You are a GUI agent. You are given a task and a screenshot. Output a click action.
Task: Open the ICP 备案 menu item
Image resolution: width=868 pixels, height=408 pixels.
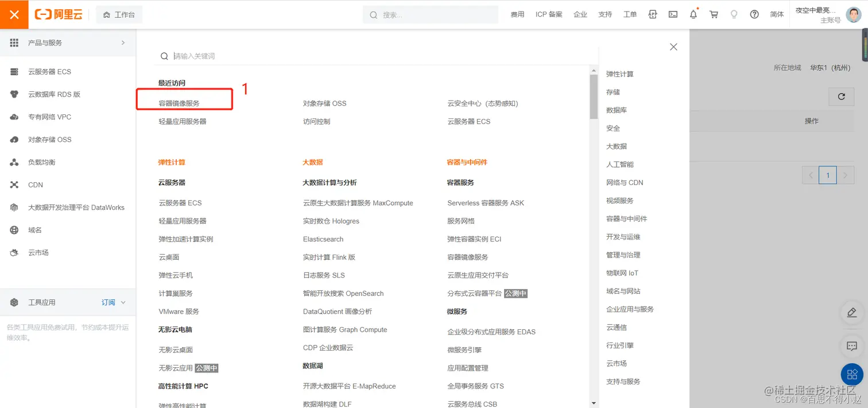549,14
